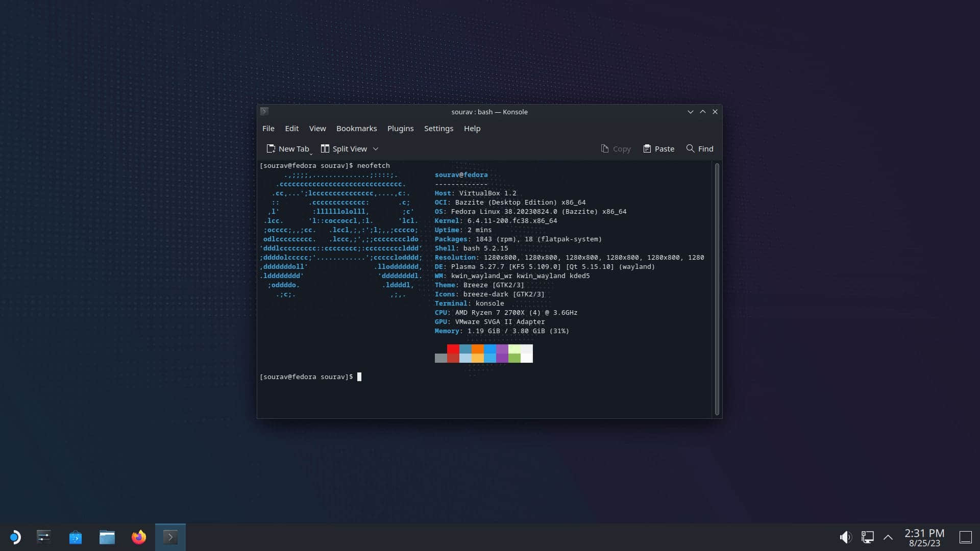Expand the hidden system tray icons arrow
The image size is (980, 551).
click(888, 537)
